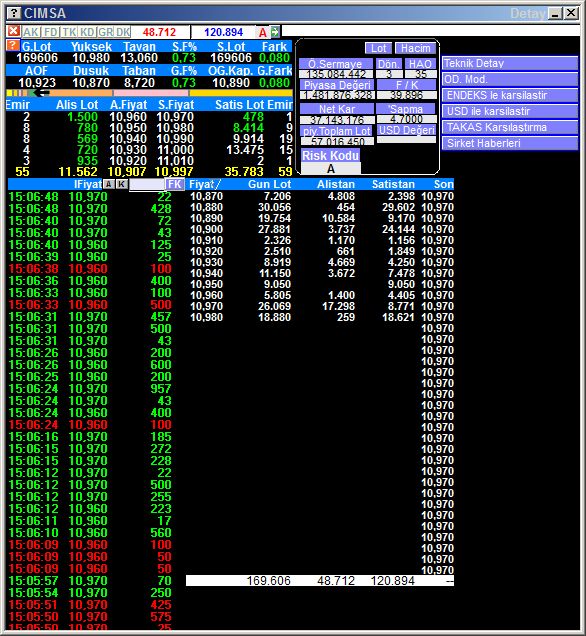
Task: Click the Detay label in title bar
Action: tap(528, 14)
